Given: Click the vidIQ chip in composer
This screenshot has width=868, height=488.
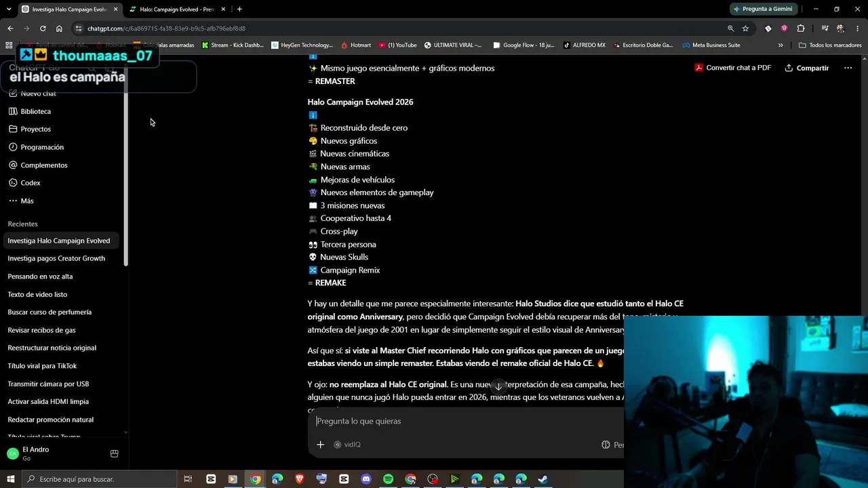Looking at the screenshot, I should (347, 445).
